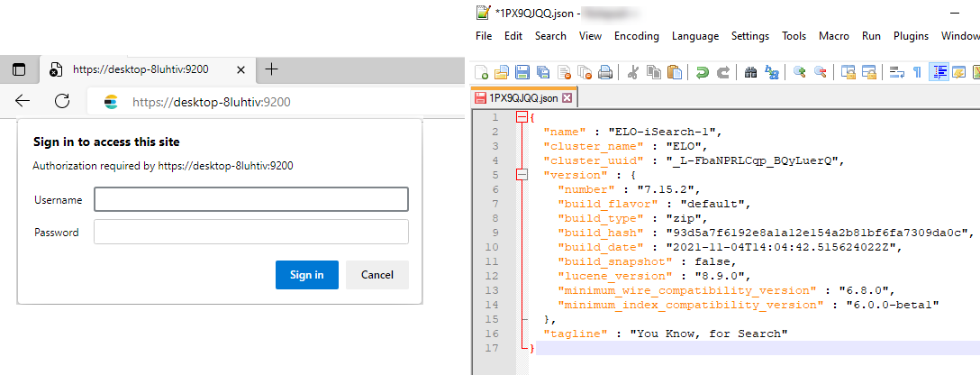Click Cancel in the sign-in dialog
The height and width of the screenshot is (375, 980).
coord(377,275)
